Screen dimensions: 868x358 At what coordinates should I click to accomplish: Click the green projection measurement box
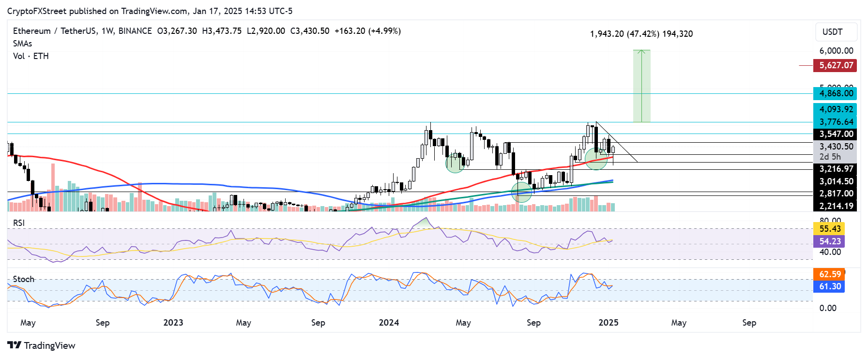[641, 86]
